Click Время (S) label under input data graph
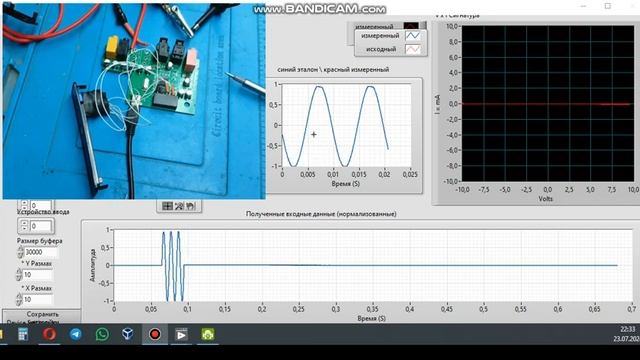Screen dimensions: 640x360 371,318
